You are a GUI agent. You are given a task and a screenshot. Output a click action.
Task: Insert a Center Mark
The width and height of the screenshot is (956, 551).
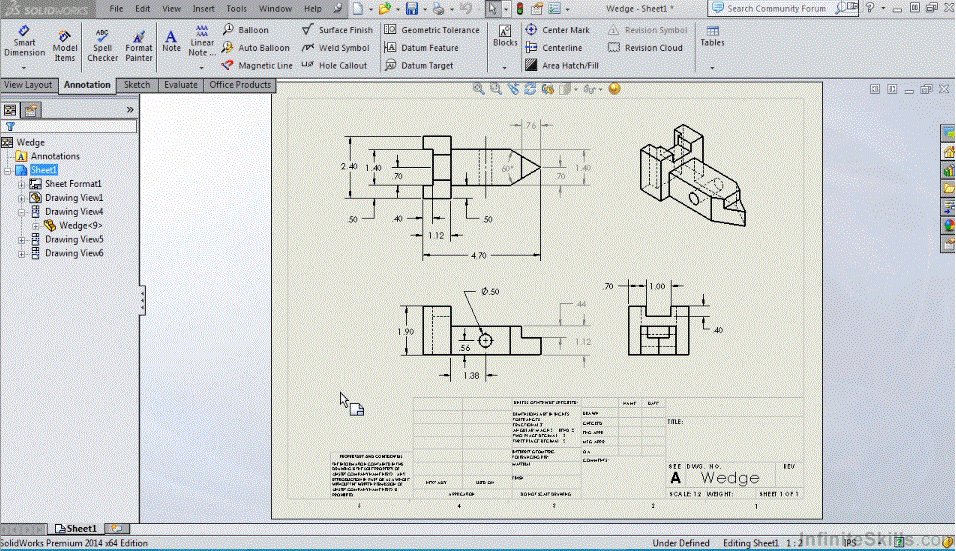(x=558, y=29)
